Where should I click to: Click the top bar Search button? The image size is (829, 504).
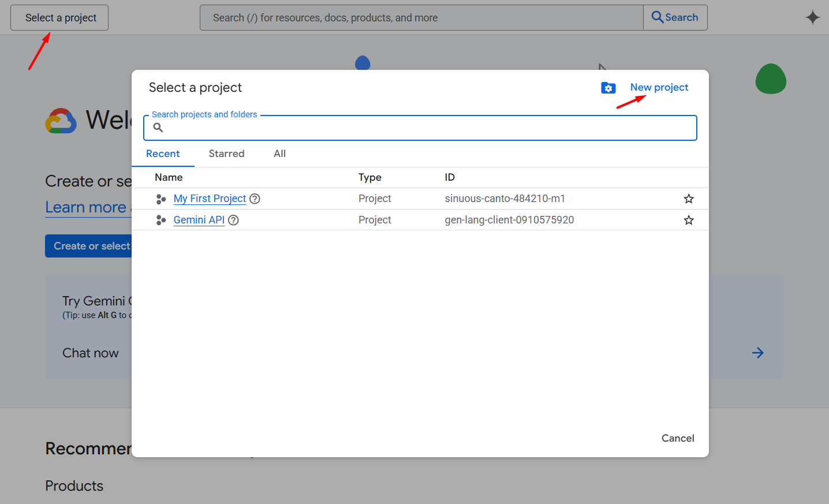(675, 18)
